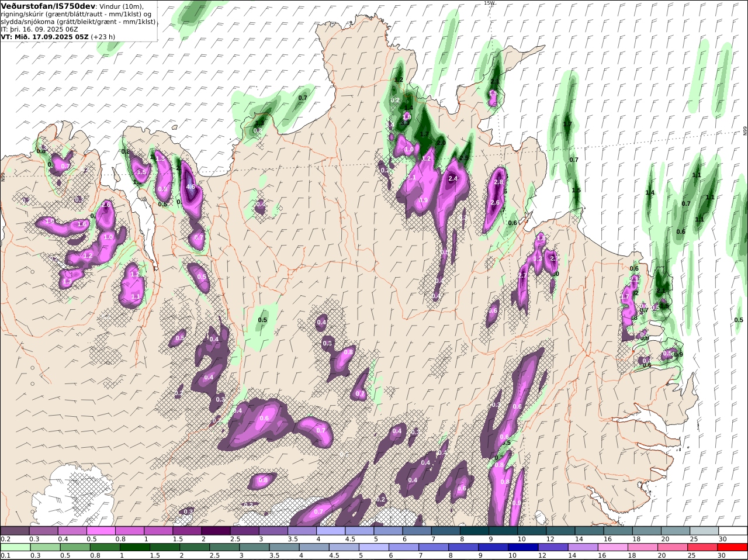The height and width of the screenshot is (560, 748).
Task: Click the +23 h forecast offset text
Action: coord(103,36)
